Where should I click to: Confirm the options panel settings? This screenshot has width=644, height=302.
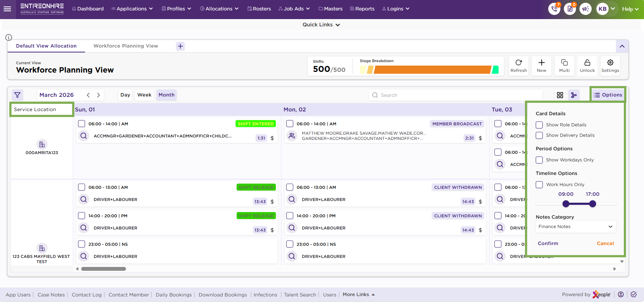(x=548, y=243)
